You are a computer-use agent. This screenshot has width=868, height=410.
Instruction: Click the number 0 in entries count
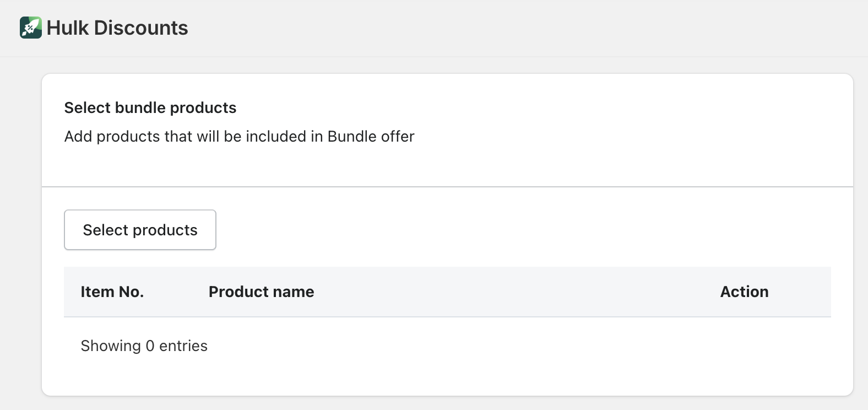[x=150, y=346]
